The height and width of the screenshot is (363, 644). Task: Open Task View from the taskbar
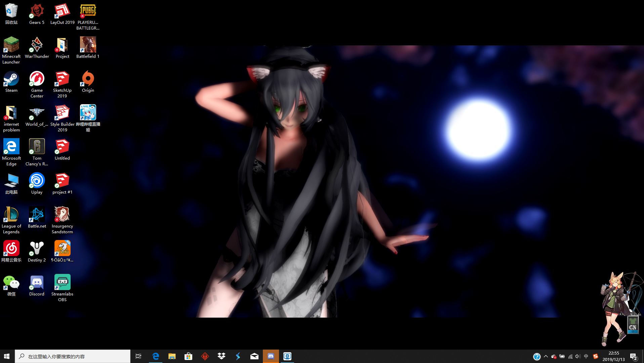[x=138, y=356]
